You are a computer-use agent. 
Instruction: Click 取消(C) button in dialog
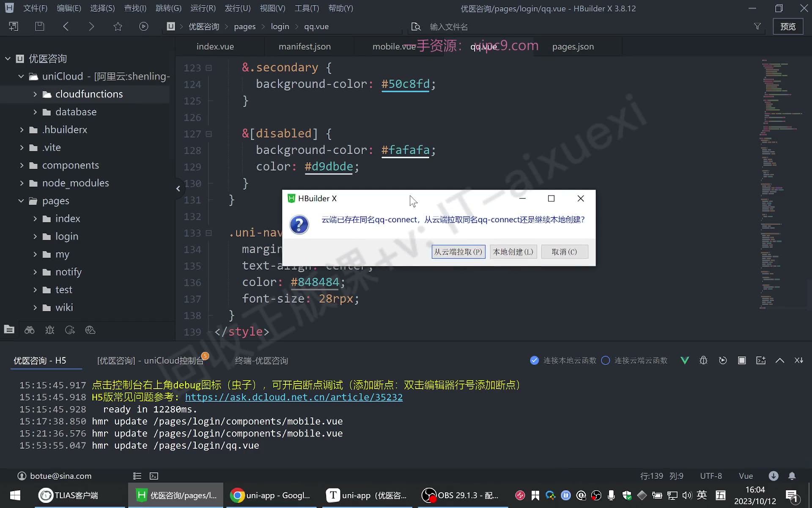pyautogui.click(x=565, y=252)
